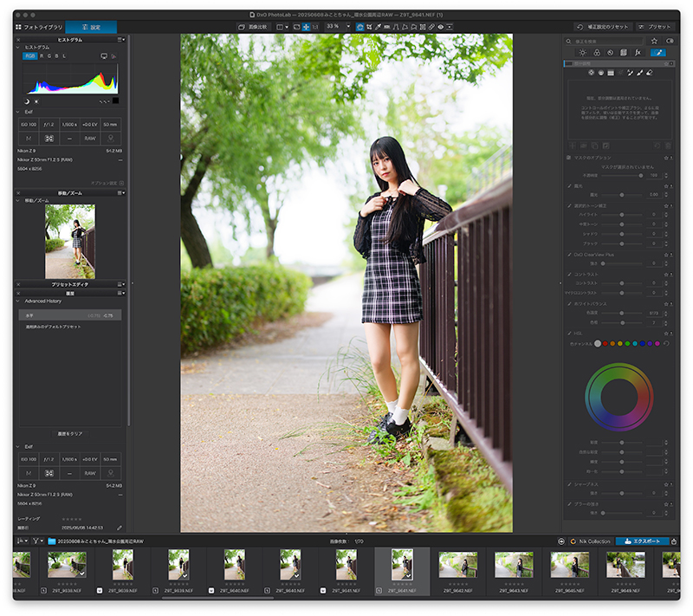Open the zoom percentage dropdown
Image resolution: width=693 pixels, height=616 pixels.
(348, 27)
